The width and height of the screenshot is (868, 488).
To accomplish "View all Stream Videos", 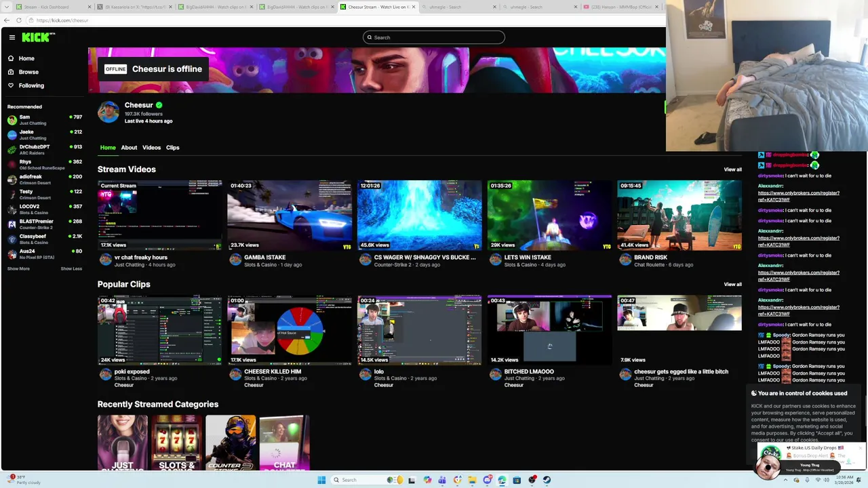I will [x=732, y=169].
